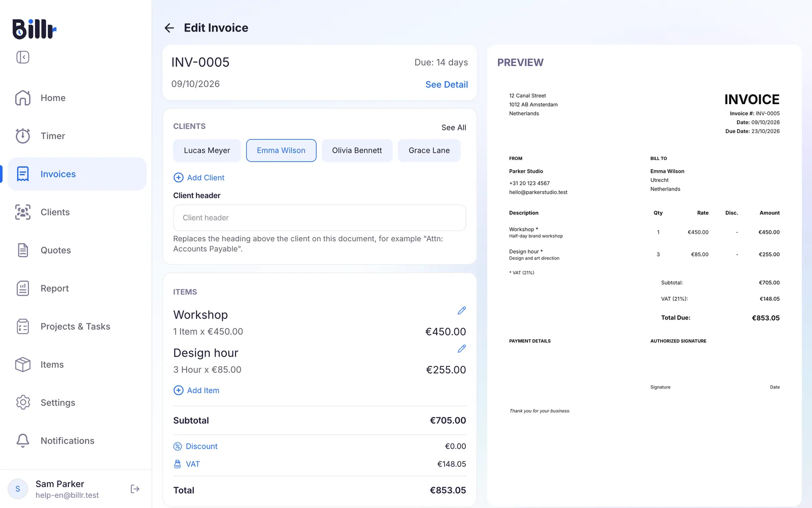Click the Billr logo
Screen dimensions: 812x508
tap(35, 29)
